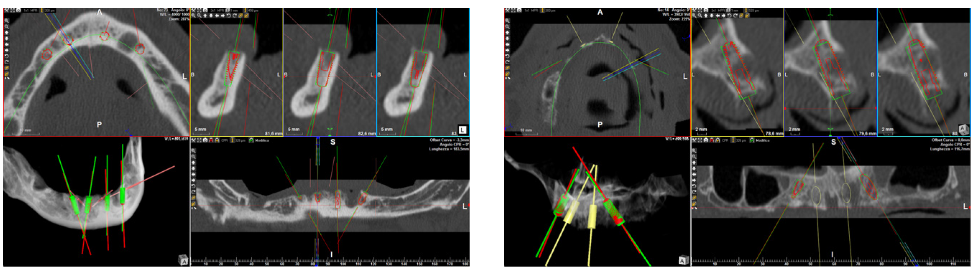Zoom out on the mandible axial view
This screenshot has width=980, height=277.
[x=7, y=27]
